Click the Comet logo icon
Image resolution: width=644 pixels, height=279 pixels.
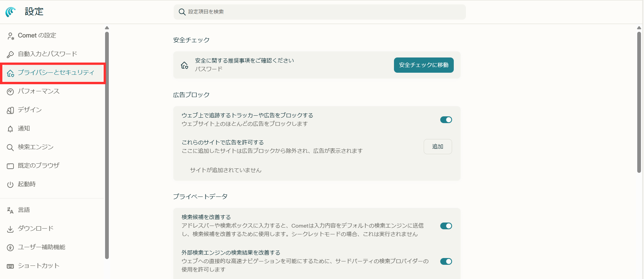click(x=10, y=12)
